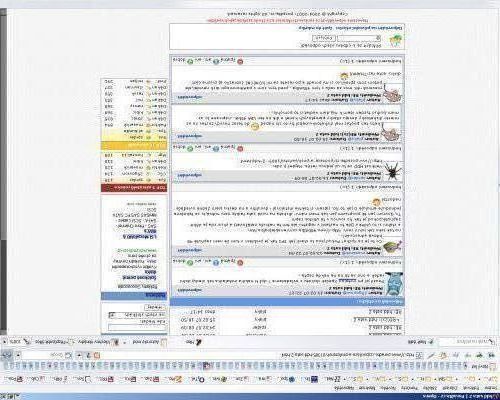
Task: Click the yellow smiley emoticon inside post text
Action: [255, 126]
